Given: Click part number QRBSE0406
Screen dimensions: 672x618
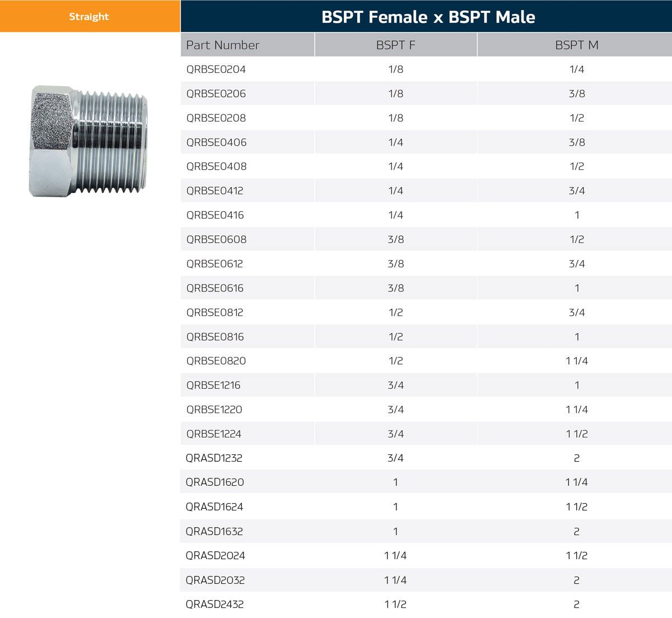Looking at the screenshot, I should coord(216,142).
